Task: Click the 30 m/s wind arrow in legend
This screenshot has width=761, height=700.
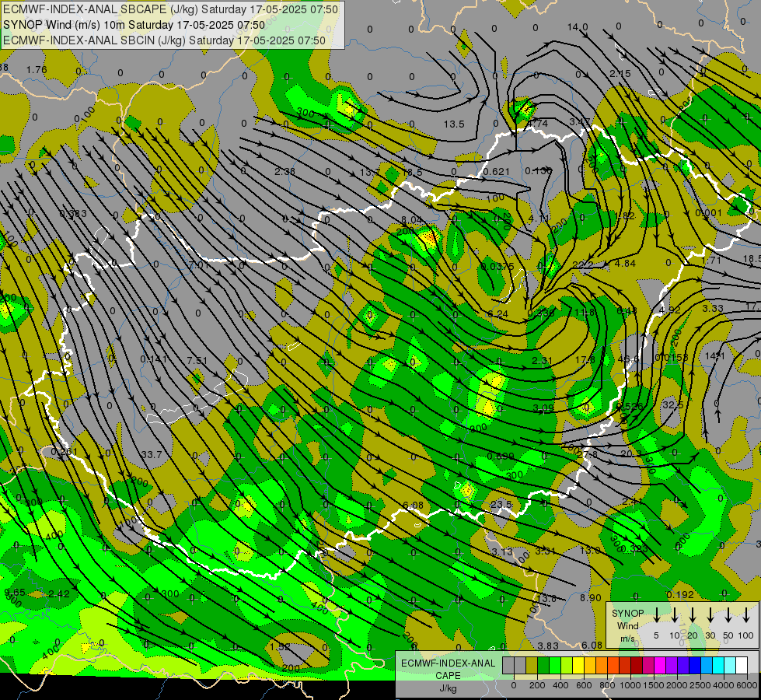Action: click(x=710, y=615)
